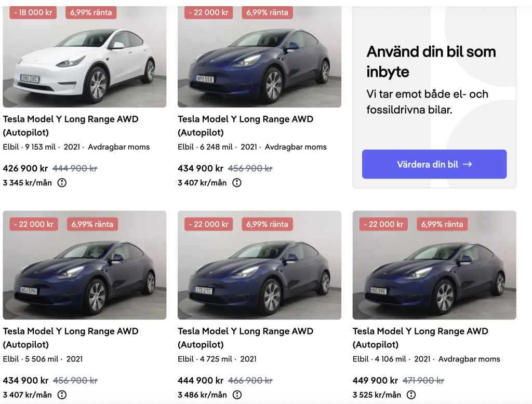Click the - 22 000 kr badge on the 4 106 mil Tesla
The image size is (532, 404).
383,224
